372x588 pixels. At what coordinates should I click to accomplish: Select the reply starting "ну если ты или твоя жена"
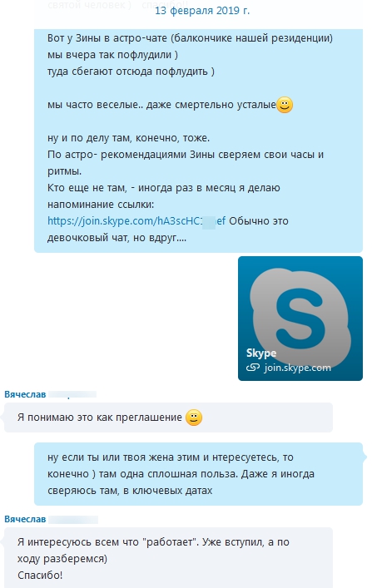198,474
